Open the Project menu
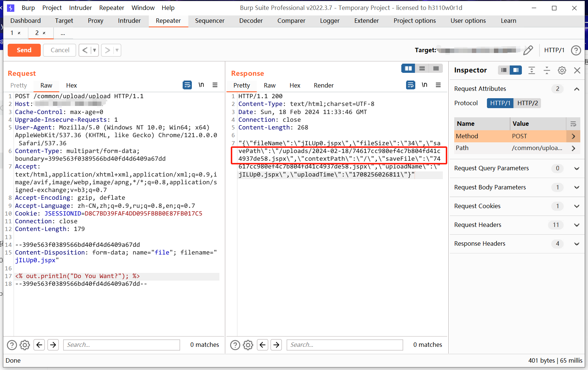This screenshot has width=588, height=370. tap(52, 8)
